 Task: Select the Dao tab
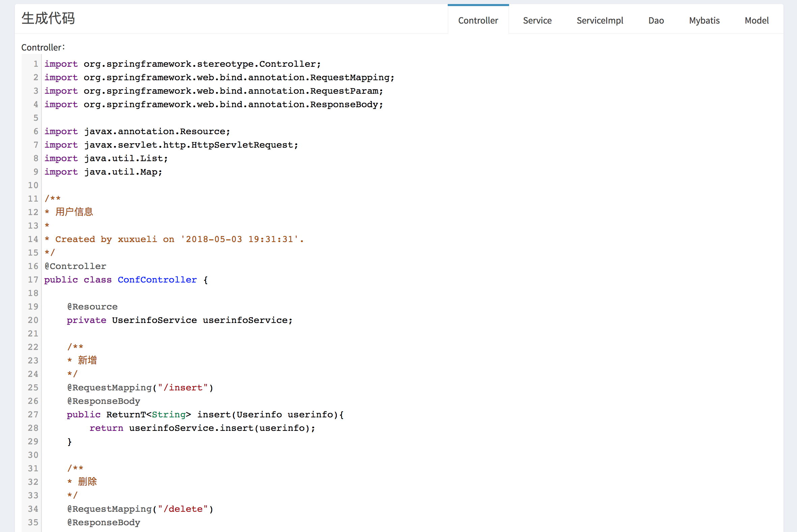point(655,20)
